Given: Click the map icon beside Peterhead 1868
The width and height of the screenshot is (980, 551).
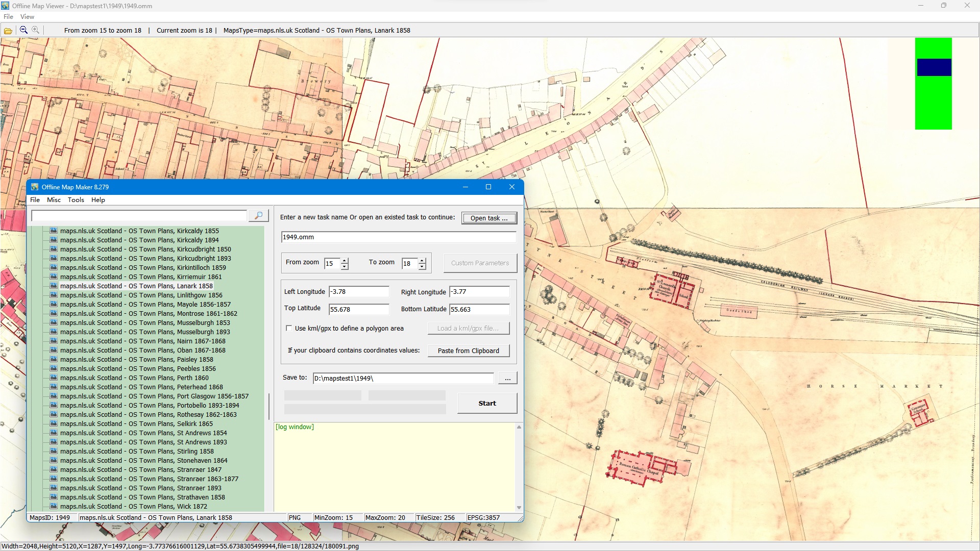Looking at the screenshot, I should pos(54,387).
